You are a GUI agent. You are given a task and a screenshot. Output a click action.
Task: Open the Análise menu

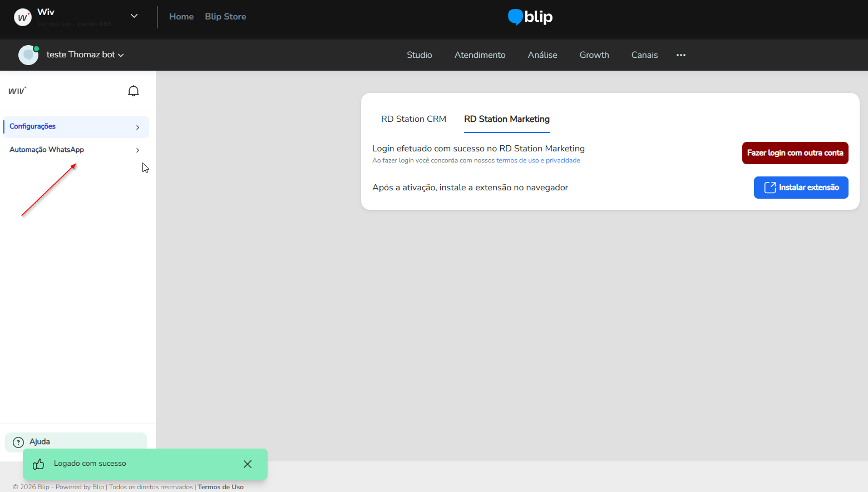[x=542, y=55]
